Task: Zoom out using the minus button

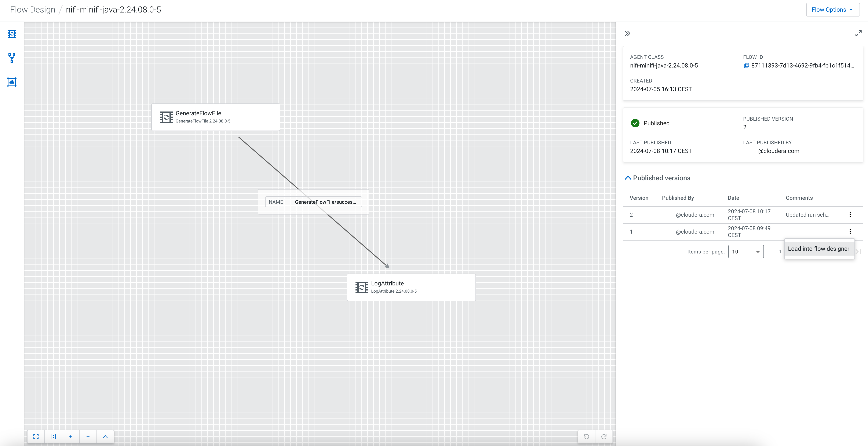Action: (88, 436)
